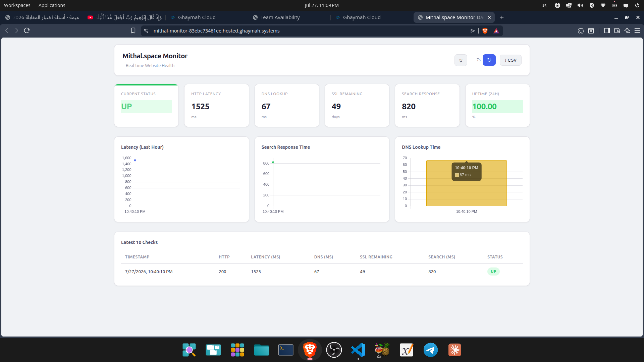
Task: Go back to the previous page
Action: [7, 31]
